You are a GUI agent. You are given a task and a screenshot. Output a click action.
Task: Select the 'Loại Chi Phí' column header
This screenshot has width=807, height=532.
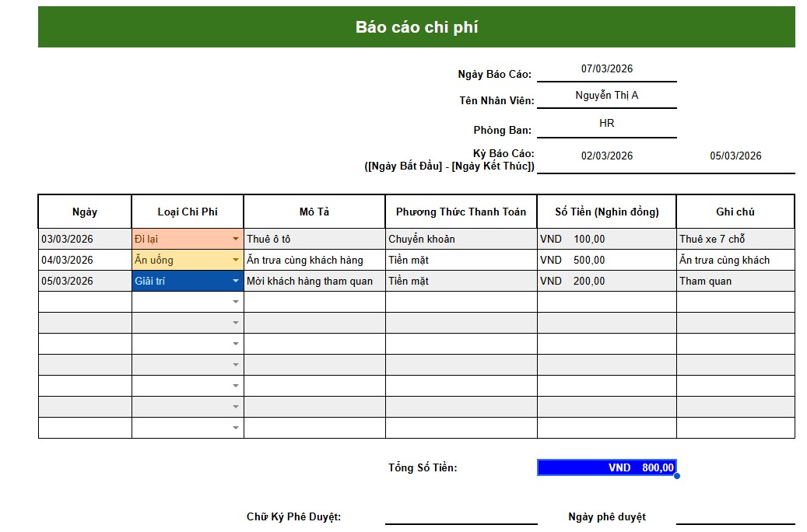(x=188, y=212)
